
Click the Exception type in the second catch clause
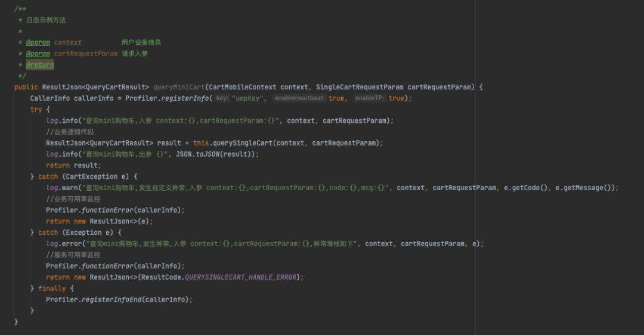tap(83, 232)
